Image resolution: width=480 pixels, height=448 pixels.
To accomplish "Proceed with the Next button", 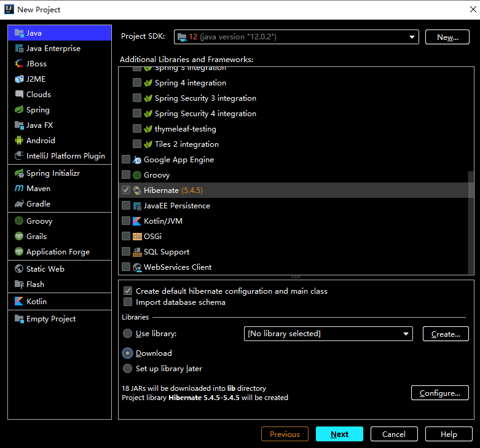I will click(339, 434).
